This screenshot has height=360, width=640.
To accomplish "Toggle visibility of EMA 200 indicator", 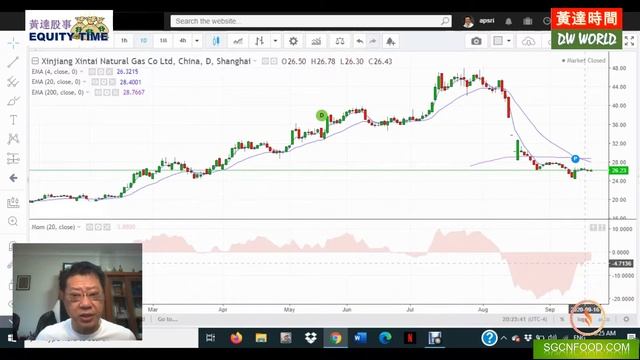I will (98, 93).
